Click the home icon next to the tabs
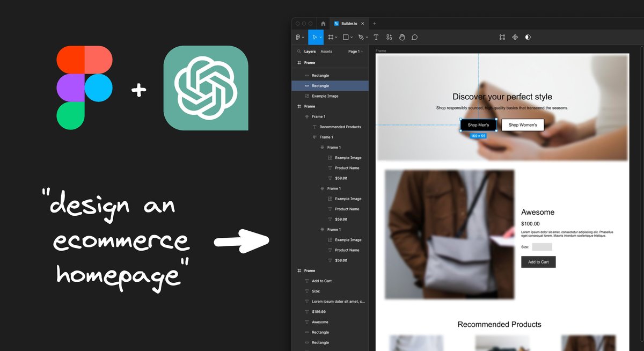Viewport: 644px width, 351px height. coord(323,23)
